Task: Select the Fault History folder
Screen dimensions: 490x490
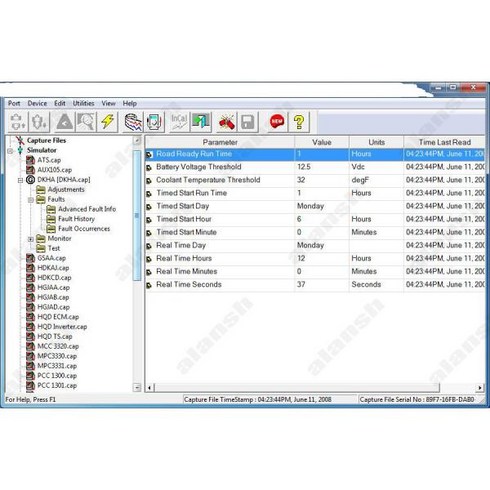Action: [x=76, y=219]
